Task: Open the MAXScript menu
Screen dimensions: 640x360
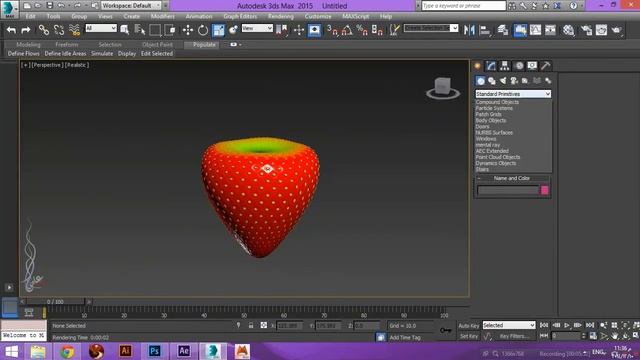Action: (356, 16)
